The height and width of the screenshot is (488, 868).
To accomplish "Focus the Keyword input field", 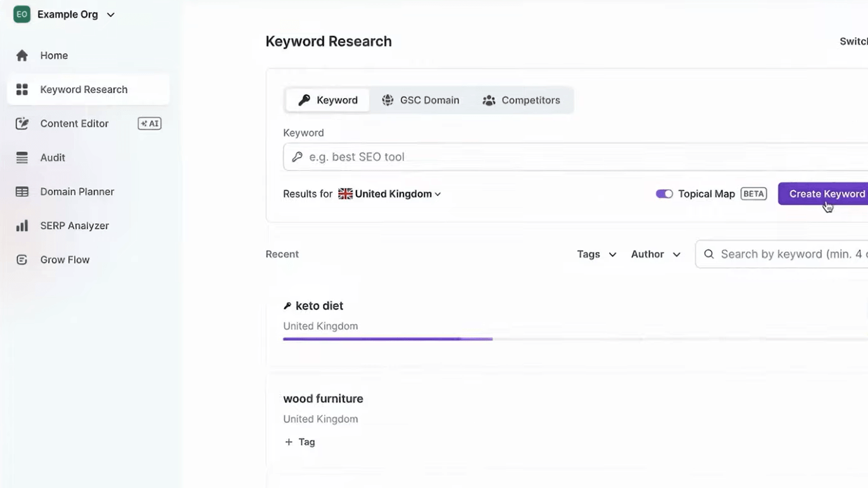I will click(x=576, y=157).
